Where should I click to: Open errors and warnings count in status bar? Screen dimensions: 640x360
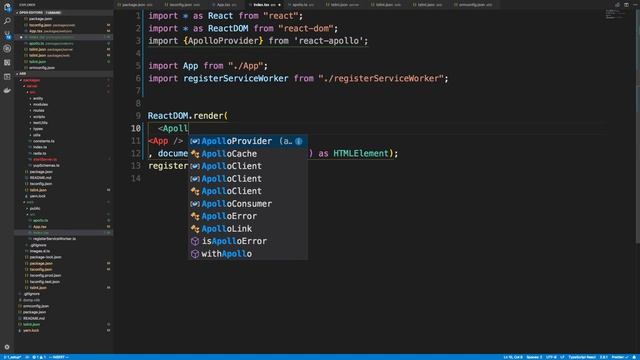point(39,357)
